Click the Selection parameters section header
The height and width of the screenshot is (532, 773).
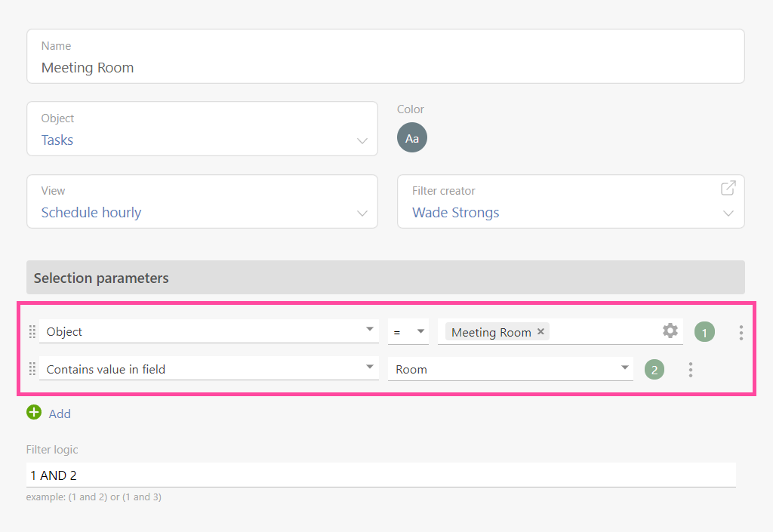(386, 278)
